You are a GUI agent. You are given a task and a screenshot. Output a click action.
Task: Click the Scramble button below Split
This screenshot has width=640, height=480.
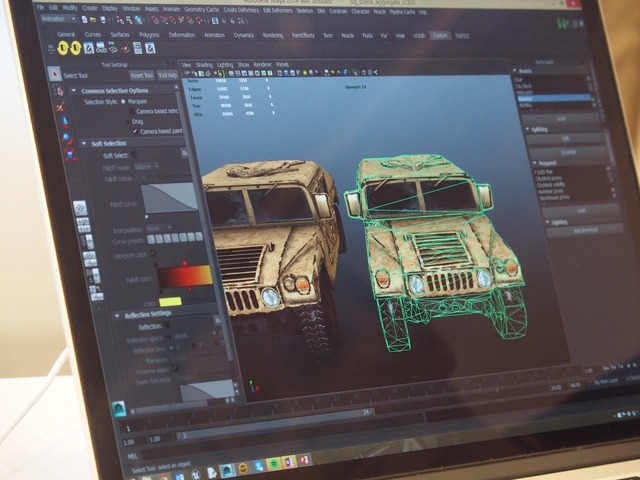coord(569,152)
